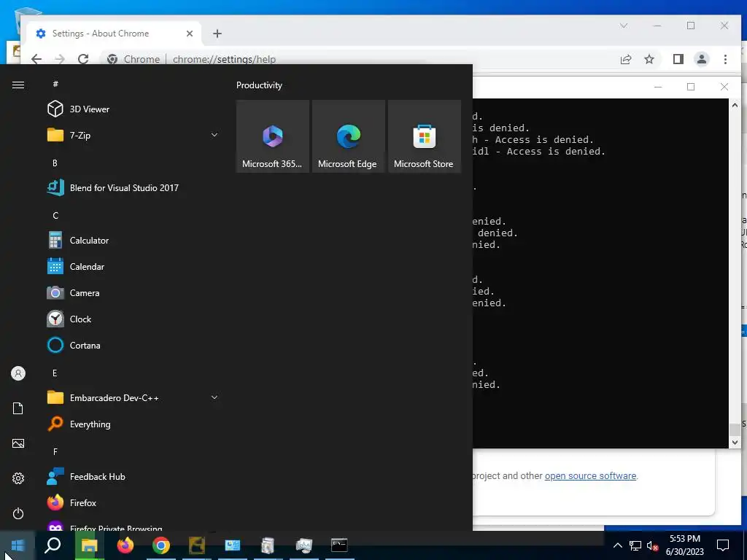Click console scrollbar up arrow
The width and height of the screenshot is (747, 560).
click(735, 105)
